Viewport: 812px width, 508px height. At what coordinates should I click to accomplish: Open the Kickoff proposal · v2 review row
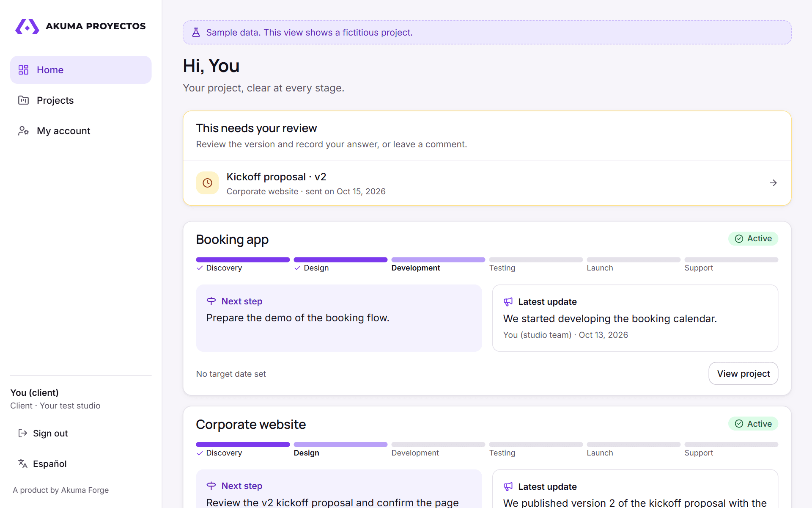(487, 183)
